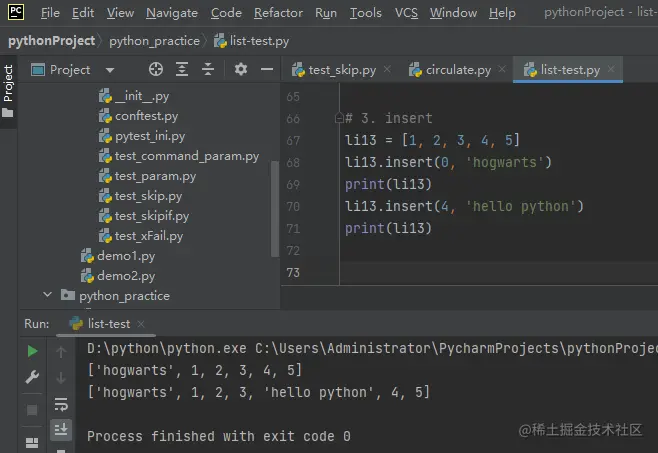Viewport: 658px width, 453px height.
Task: Close the test_skip.py tab
Action: 387,69
